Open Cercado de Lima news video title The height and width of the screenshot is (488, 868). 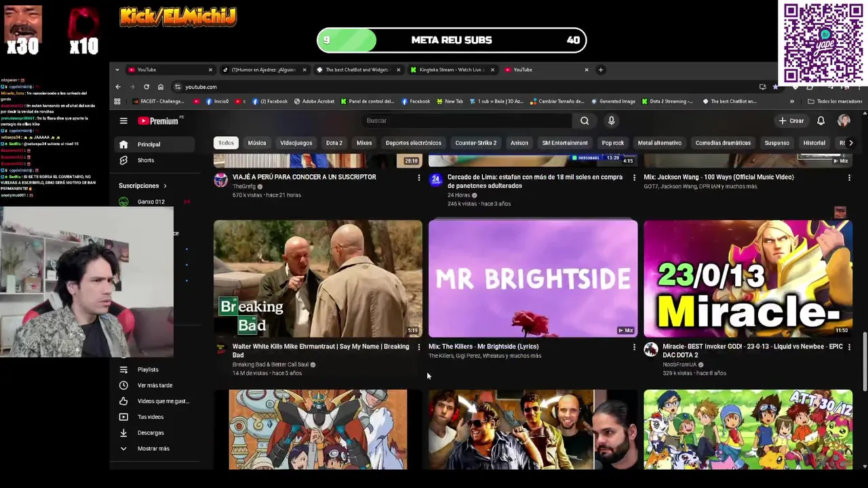point(535,181)
